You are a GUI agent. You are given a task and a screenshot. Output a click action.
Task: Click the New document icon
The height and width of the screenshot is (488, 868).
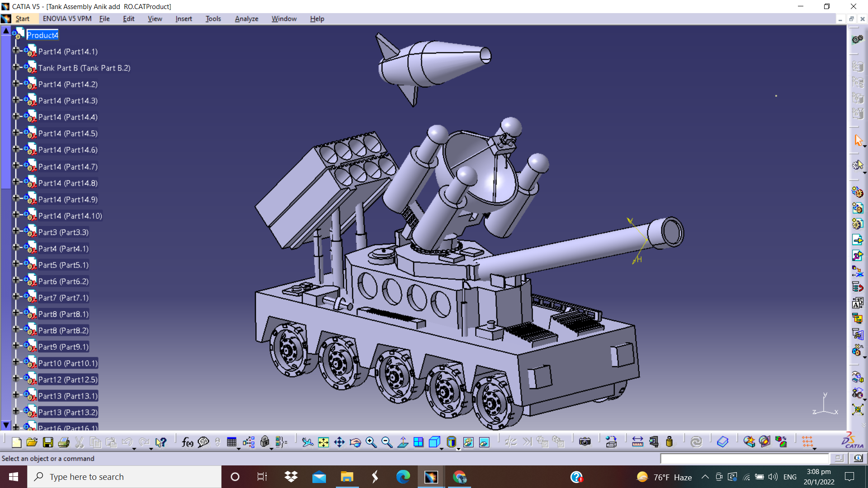[x=16, y=442]
